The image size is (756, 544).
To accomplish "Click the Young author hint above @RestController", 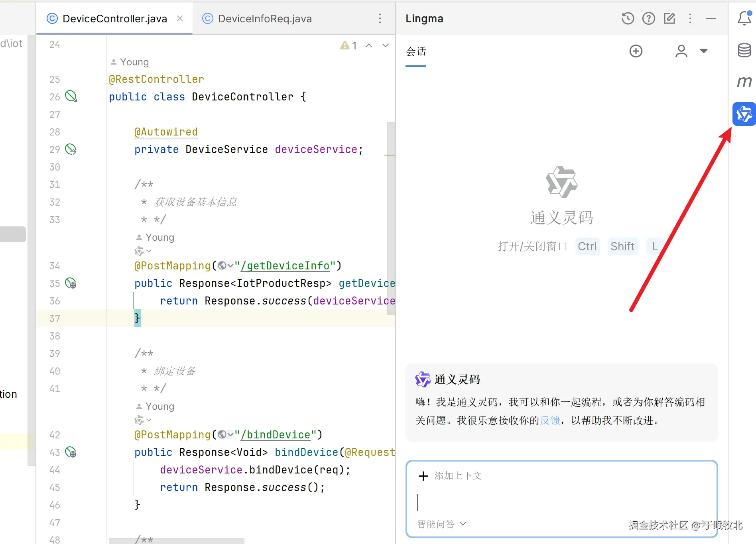I will pyautogui.click(x=130, y=62).
